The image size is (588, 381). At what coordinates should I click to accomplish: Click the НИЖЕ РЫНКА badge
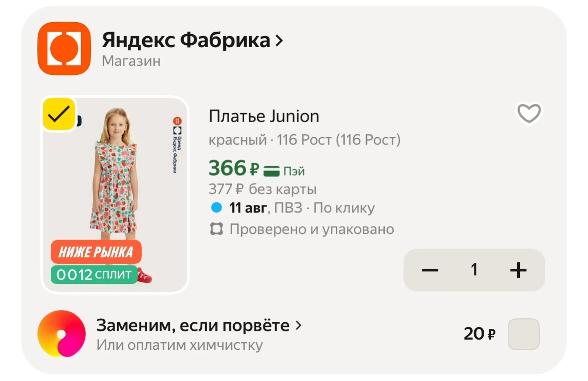[96, 253]
